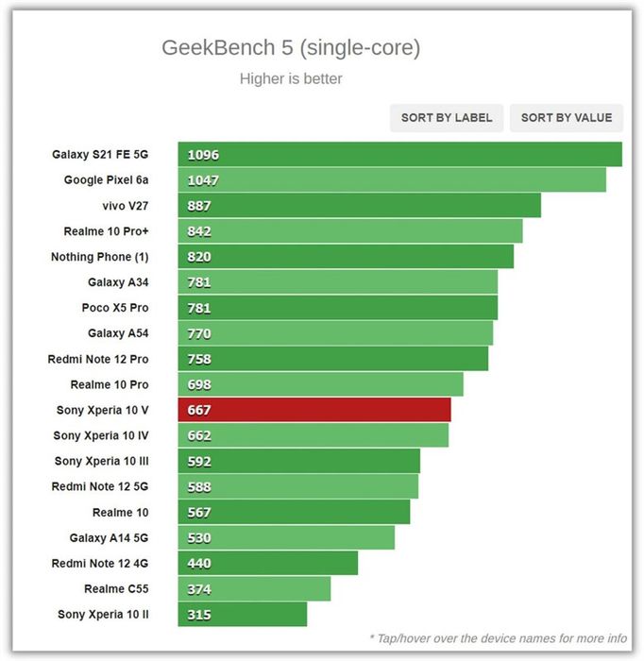Click the Poco X5 Pro label

point(115,308)
